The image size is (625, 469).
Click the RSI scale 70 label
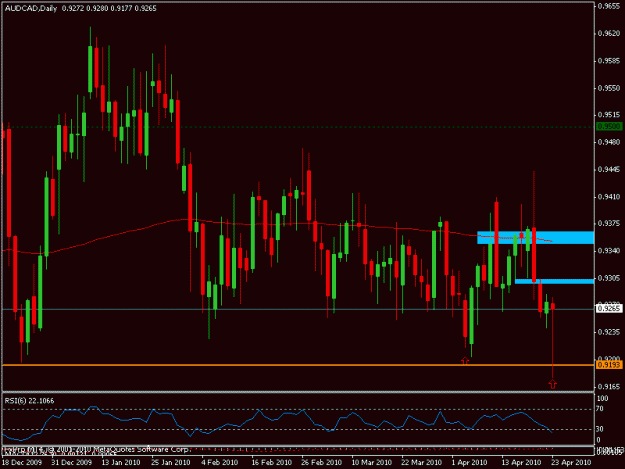(x=600, y=409)
